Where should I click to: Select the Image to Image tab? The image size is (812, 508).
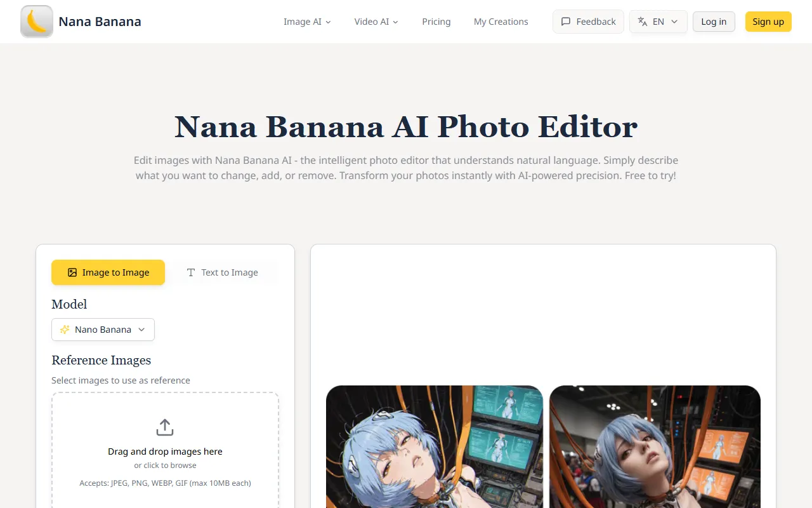coord(108,272)
